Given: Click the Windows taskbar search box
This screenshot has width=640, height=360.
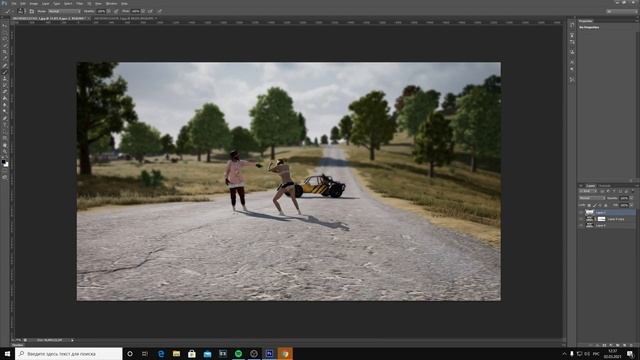Looking at the screenshot, I should (x=69, y=353).
